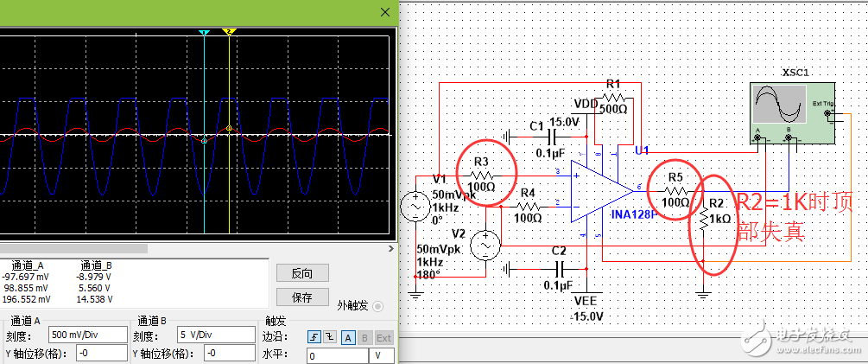Select the V2 AC voltage source

click(x=485, y=246)
